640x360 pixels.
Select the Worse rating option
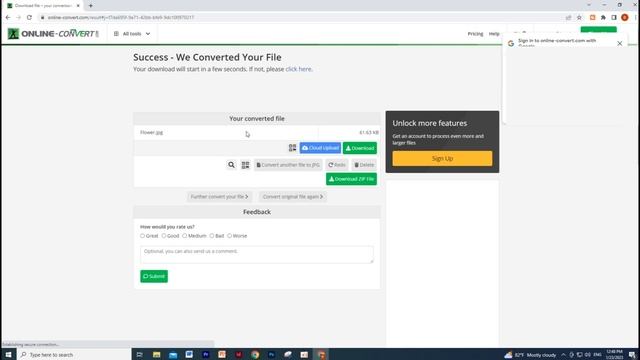tap(229, 236)
